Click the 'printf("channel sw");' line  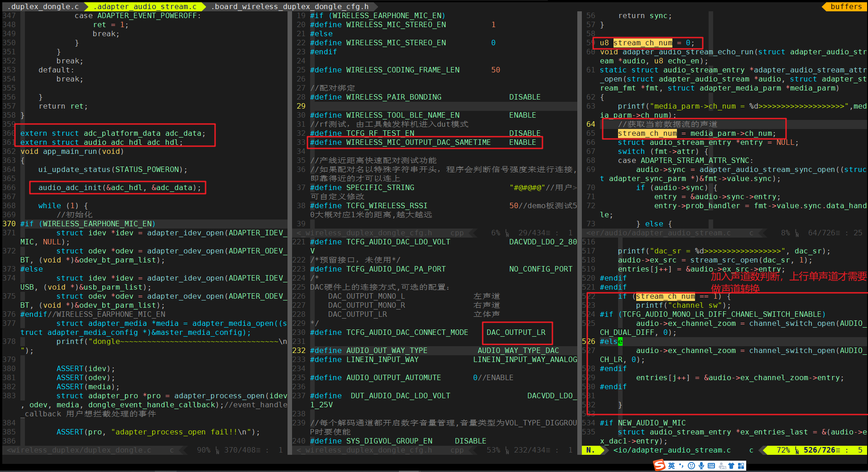pyautogui.click(x=683, y=305)
